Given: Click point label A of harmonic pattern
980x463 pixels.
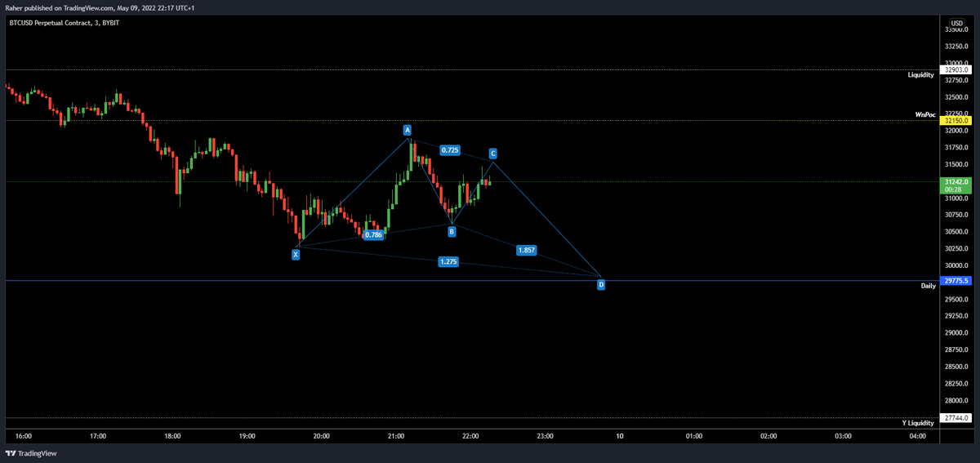Looking at the screenshot, I should (407, 130).
